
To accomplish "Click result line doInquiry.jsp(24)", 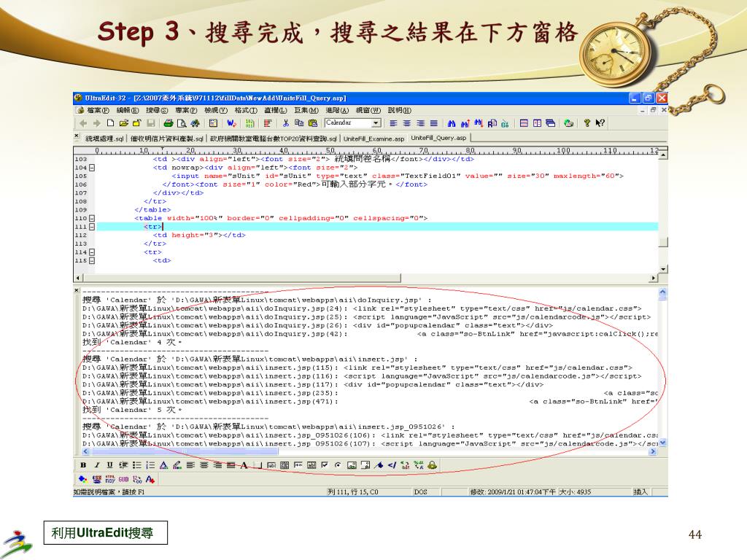I will pyautogui.click(x=362, y=308).
